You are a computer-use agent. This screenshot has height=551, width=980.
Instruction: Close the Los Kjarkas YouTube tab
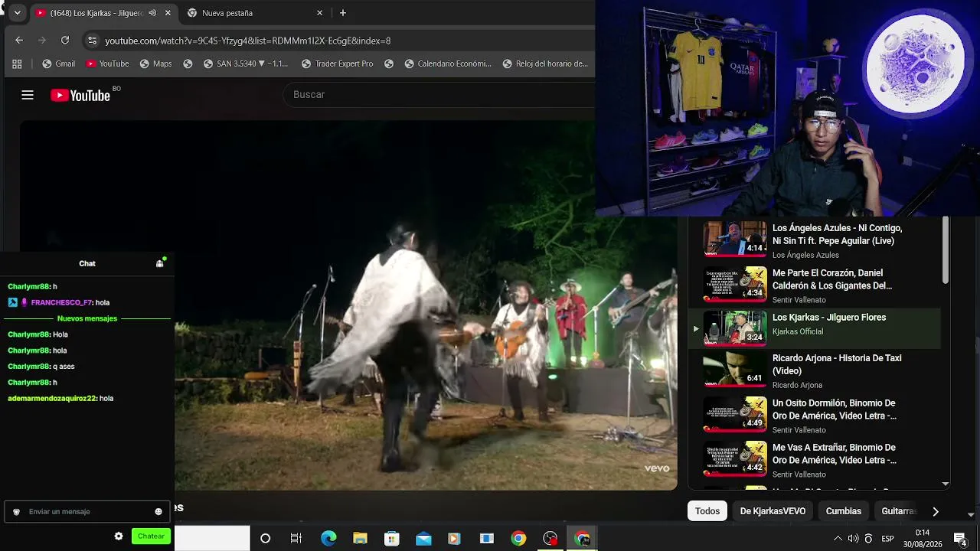tap(168, 13)
